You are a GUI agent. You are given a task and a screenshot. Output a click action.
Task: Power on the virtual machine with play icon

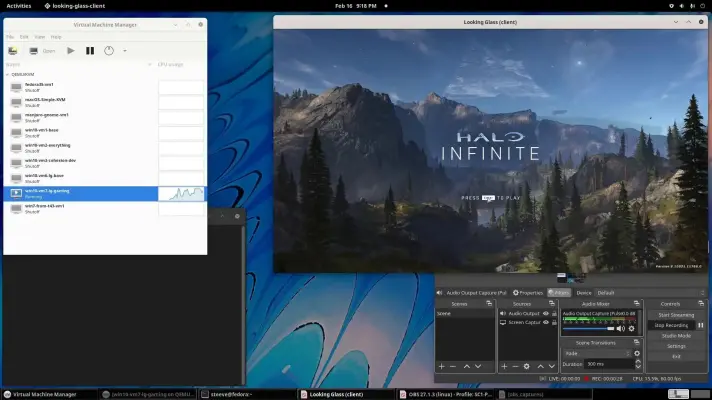tap(70, 51)
